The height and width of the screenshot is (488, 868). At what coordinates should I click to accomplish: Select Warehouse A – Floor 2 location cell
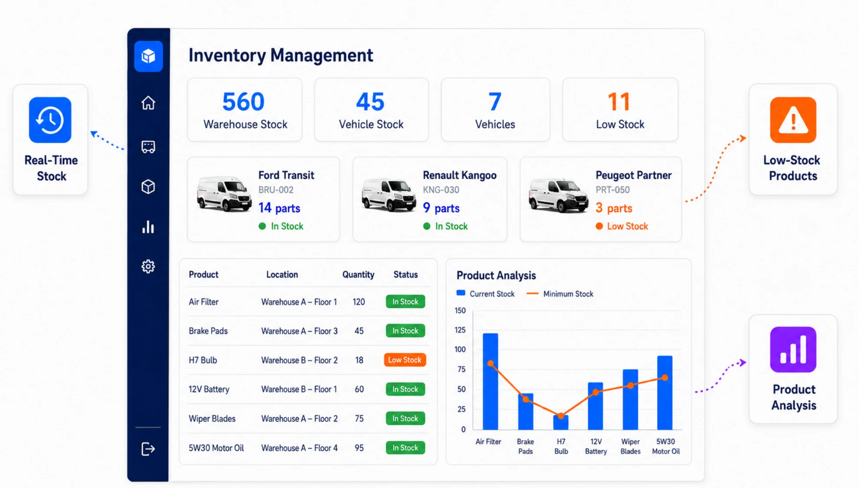[299, 419]
